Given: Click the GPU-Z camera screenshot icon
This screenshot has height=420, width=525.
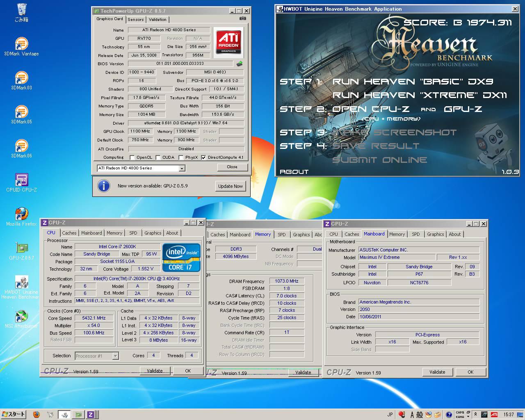Looking at the screenshot, I should [x=243, y=18].
